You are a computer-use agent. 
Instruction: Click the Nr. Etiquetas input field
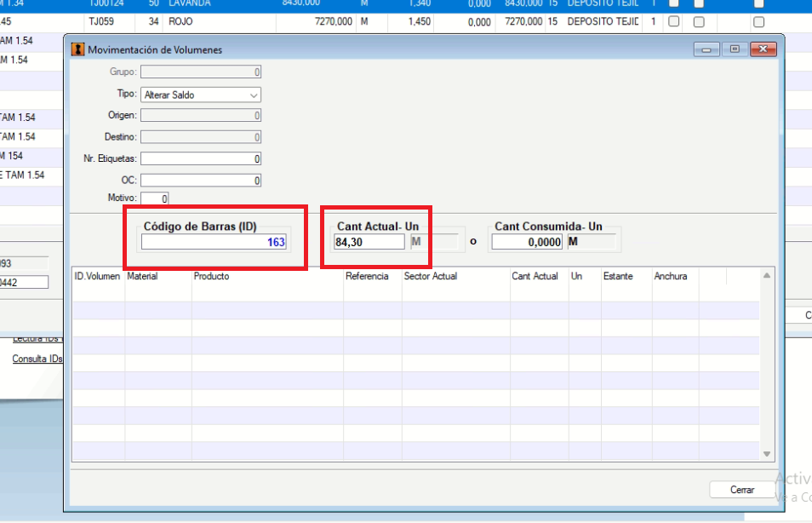(200, 158)
